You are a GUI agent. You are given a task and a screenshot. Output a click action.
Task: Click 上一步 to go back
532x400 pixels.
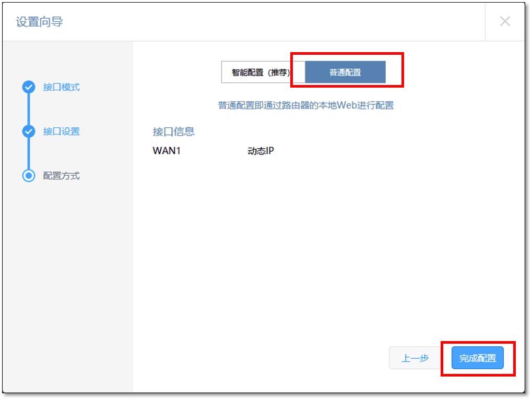tap(414, 358)
